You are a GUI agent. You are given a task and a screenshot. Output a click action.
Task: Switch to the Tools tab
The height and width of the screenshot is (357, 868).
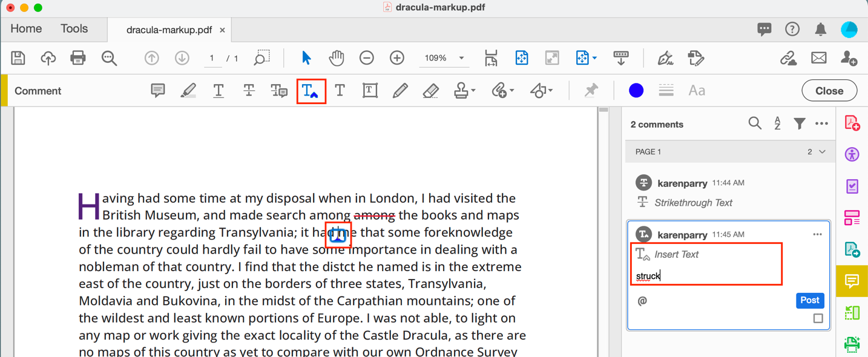pyautogui.click(x=74, y=29)
